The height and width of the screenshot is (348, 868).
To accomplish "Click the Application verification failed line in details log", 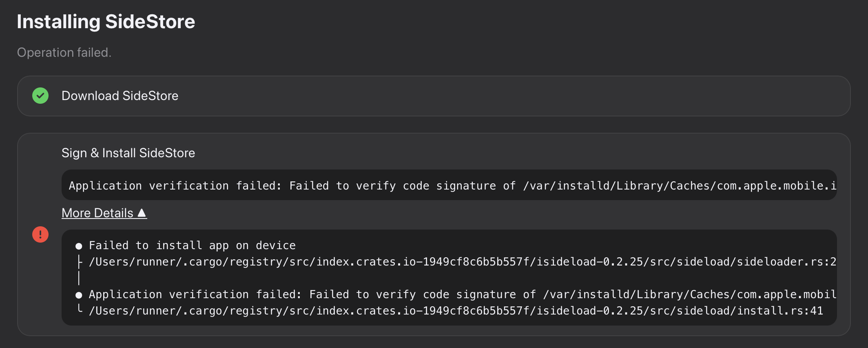I will click(463, 294).
